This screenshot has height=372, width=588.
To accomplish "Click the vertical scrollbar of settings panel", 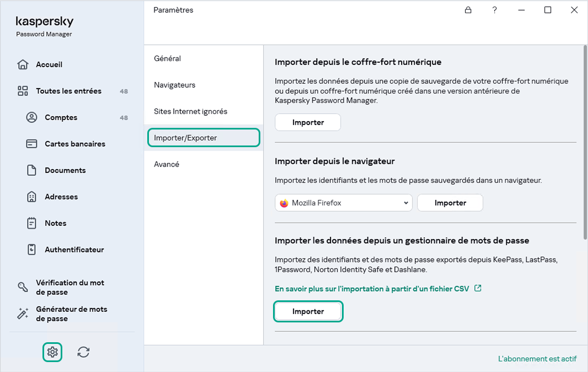I will (585, 142).
